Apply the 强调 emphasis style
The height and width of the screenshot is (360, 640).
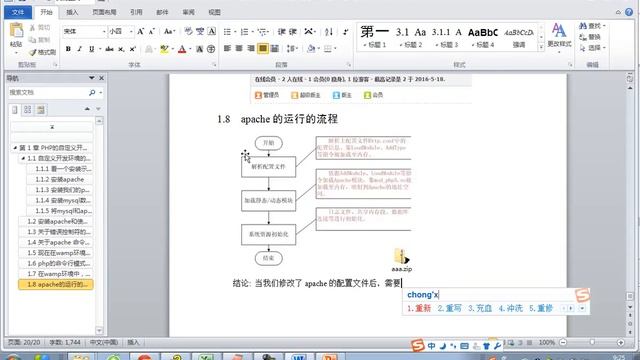pyautogui.click(x=519, y=37)
